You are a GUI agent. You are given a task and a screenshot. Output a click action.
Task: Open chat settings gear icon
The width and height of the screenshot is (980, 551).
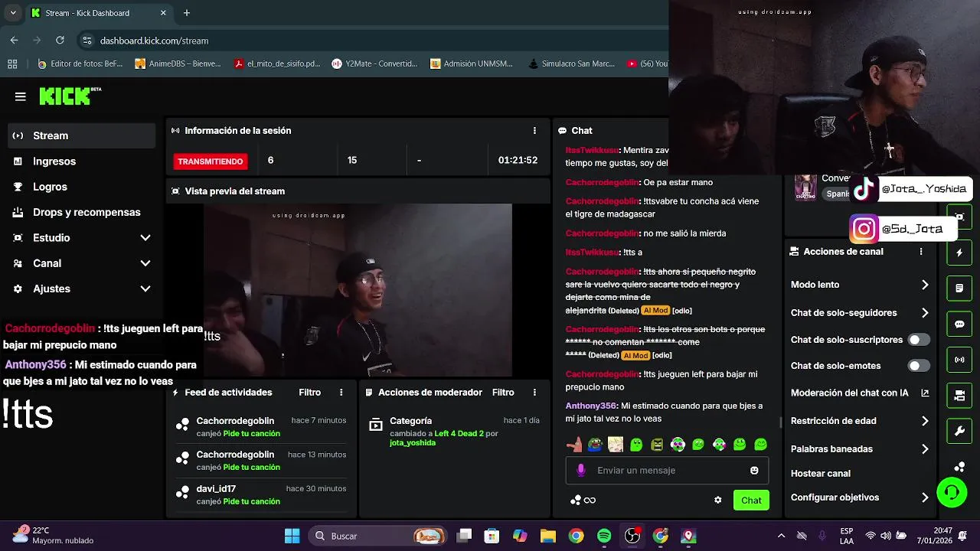tap(717, 500)
